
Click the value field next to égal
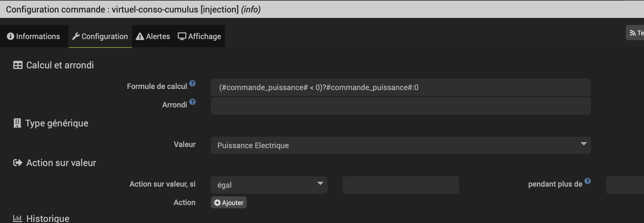[401, 185]
